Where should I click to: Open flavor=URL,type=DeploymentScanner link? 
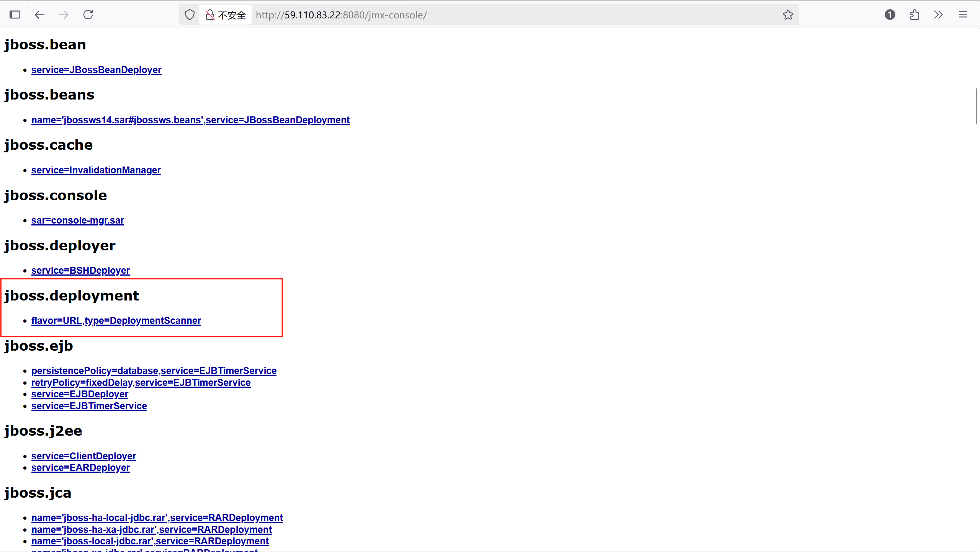point(116,321)
